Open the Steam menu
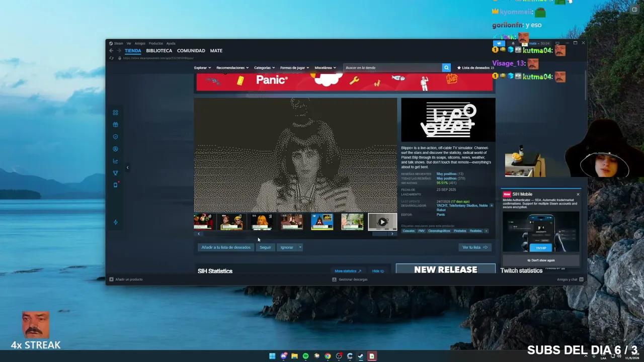The height and width of the screenshot is (362, 644). (x=118, y=43)
